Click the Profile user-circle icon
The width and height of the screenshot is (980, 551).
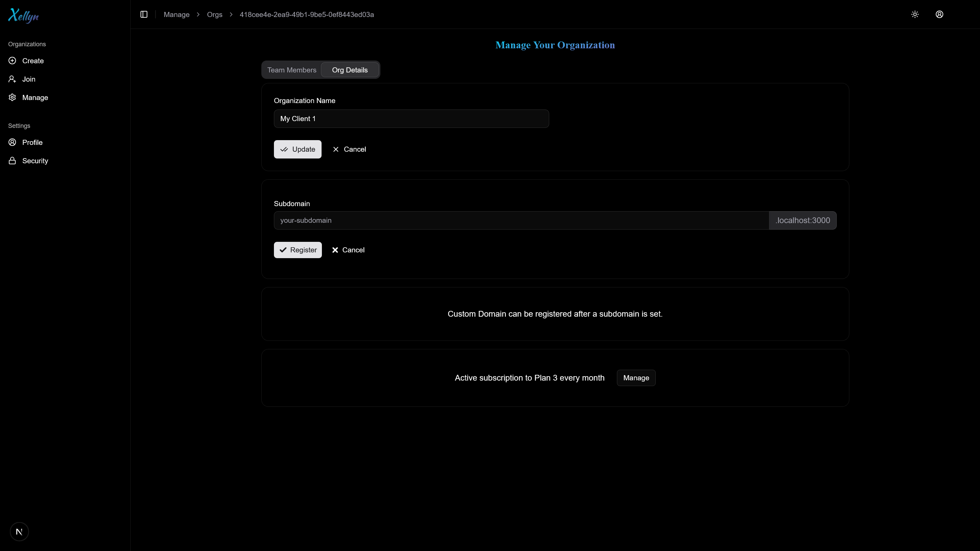(x=12, y=142)
